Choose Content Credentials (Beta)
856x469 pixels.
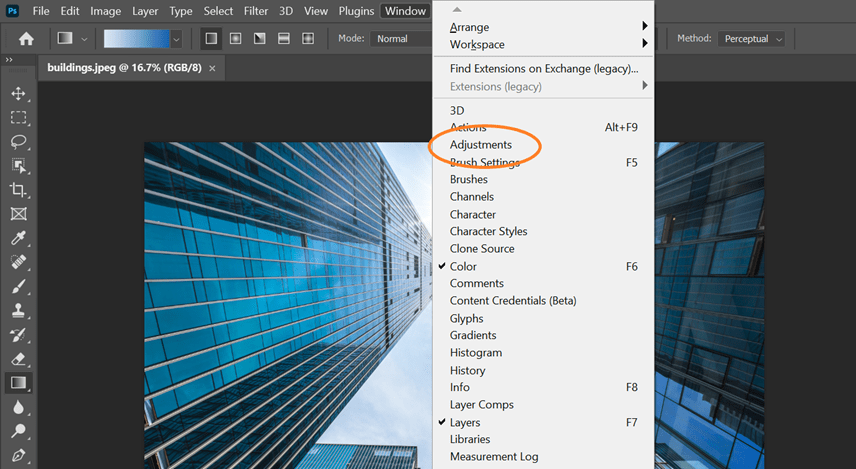pos(544,301)
